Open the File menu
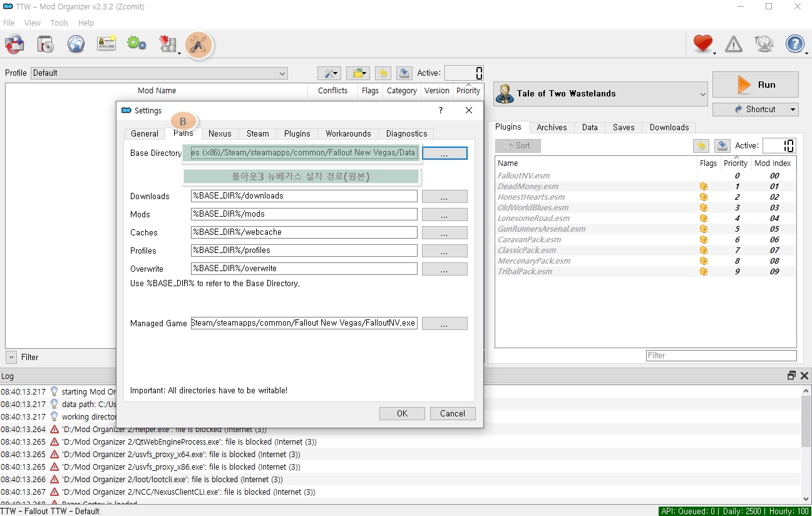 click(x=9, y=23)
